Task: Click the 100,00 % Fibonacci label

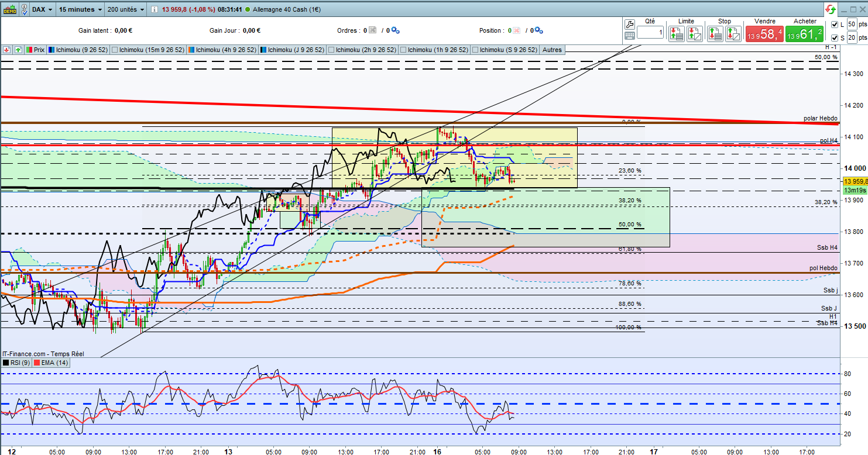Action: (x=629, y=328)
